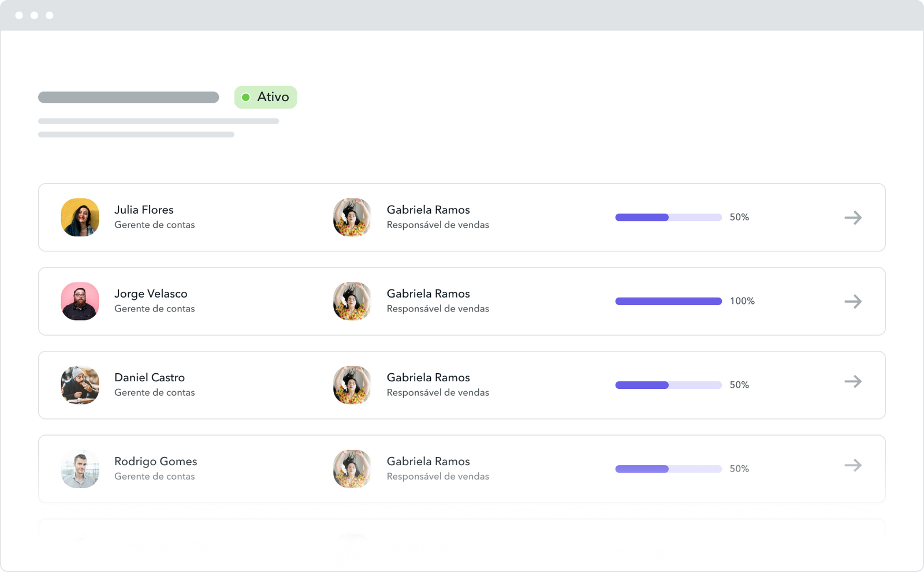Click Julia Flores profile avatar
The height and width of the screenshot is (572, 924).
point(80,217)
